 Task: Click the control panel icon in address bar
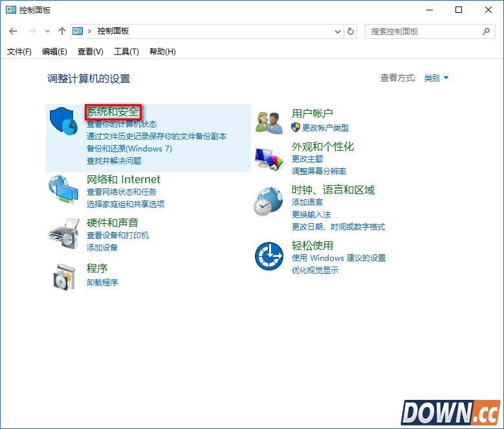78,31
